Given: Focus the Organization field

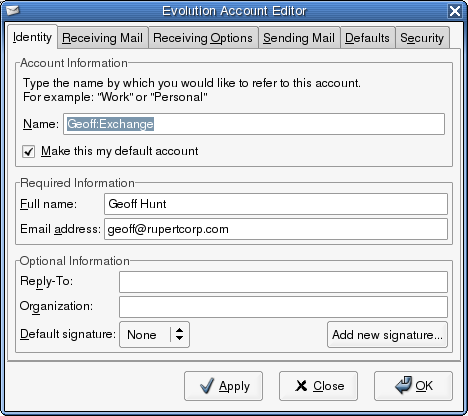Looking at the screenshot, I should pos(283,307).
